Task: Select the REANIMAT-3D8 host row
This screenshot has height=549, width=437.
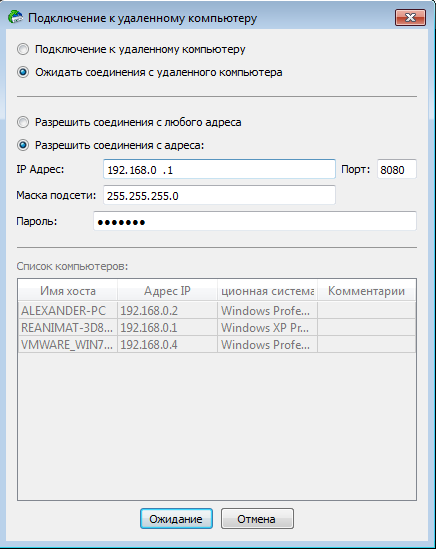Action: click(x=217, y=327)
